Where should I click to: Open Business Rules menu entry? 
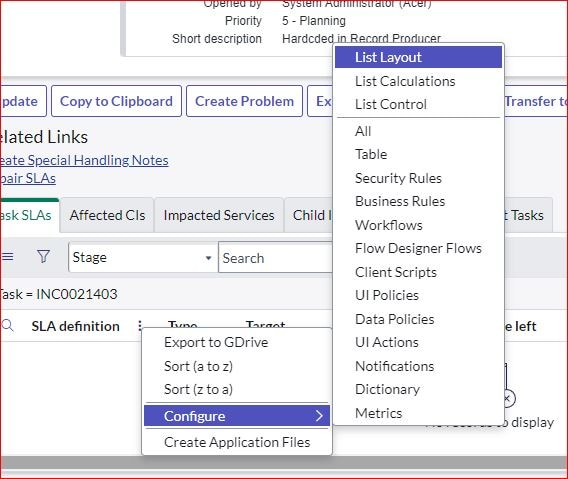coord(400,201)
